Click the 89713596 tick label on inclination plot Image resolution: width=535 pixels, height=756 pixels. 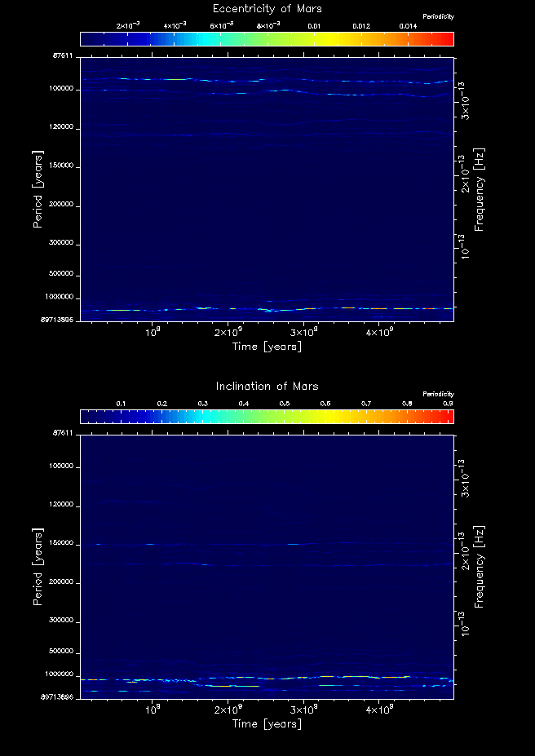coord(57,698)
